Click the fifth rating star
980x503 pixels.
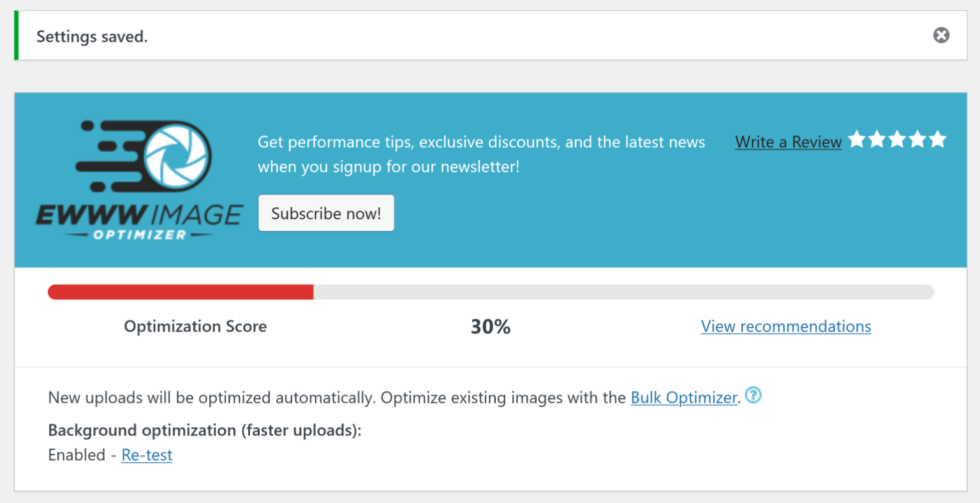pyautogui.click(x=937, y=139)
